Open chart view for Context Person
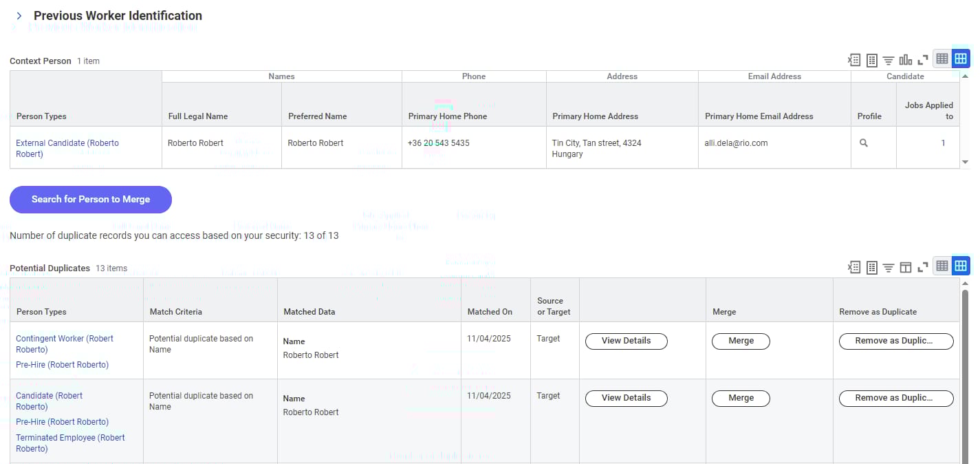 pyautogui.click(x=906, y=60)
